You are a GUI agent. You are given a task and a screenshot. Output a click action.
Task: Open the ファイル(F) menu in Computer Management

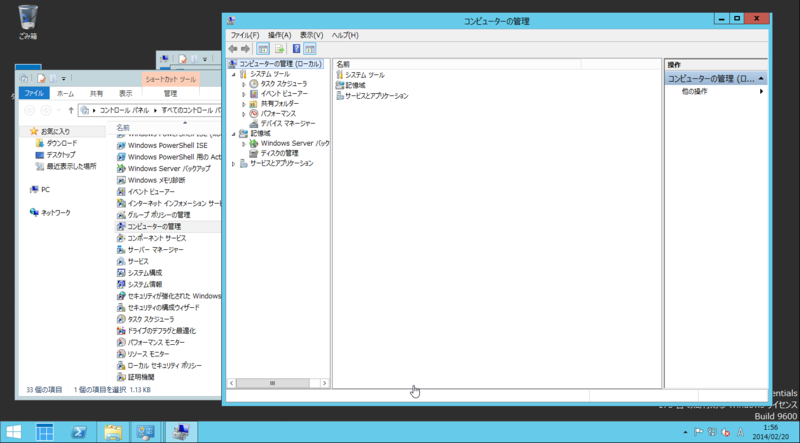point(245,35)
